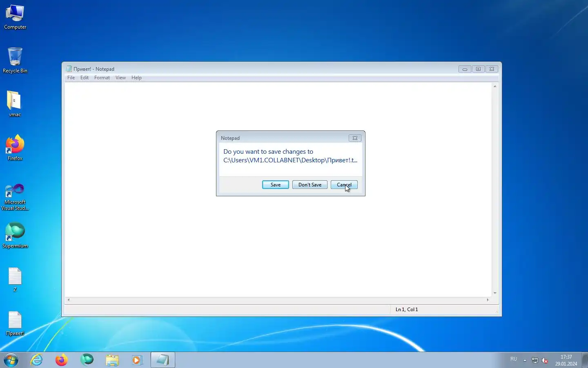The height and width of the screenshot is (368, 588).
Task: Select the Z text file icon
Action: [15, 280]
